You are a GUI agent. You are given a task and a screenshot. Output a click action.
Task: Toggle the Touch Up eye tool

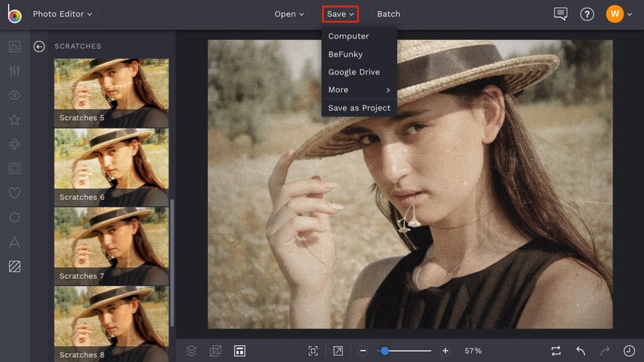pos(14,95)
